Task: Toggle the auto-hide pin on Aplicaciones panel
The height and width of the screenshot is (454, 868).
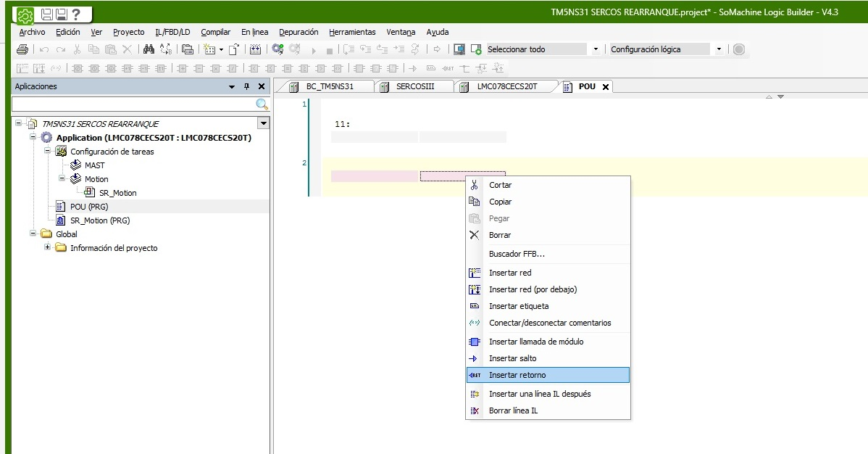Action: point(247,86)
